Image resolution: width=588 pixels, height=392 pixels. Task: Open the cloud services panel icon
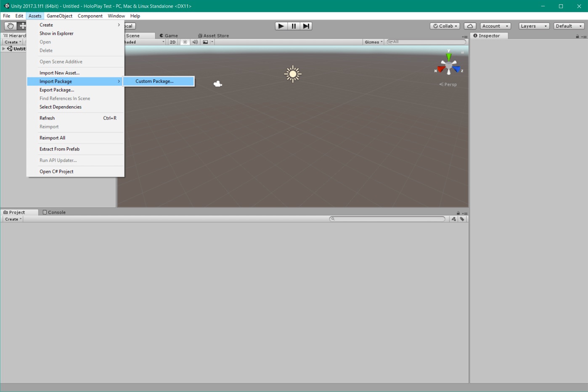[x=470, y=26]
